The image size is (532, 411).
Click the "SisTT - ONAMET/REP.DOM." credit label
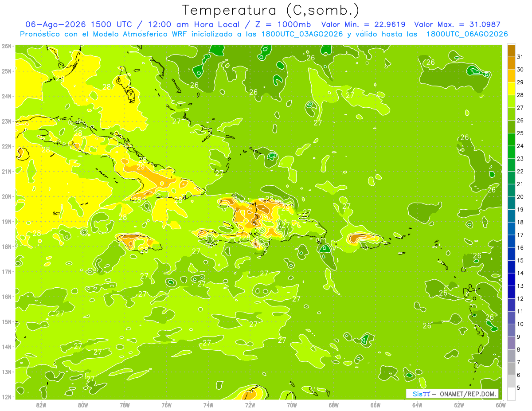(452, 394)
